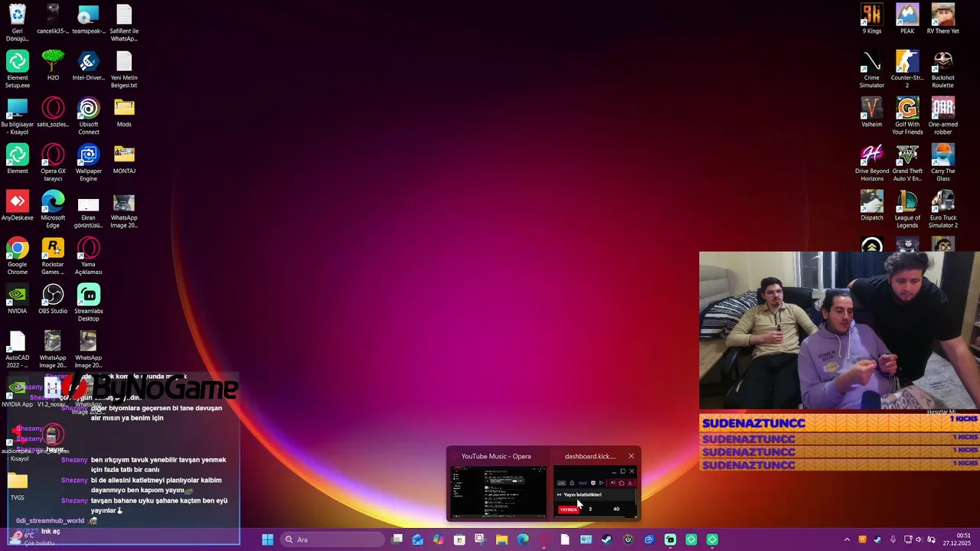Launch the Crime Simulator shortcut
Image resolution: width=980 pixels, height=551 pixels.
click(x=871, y=69)
